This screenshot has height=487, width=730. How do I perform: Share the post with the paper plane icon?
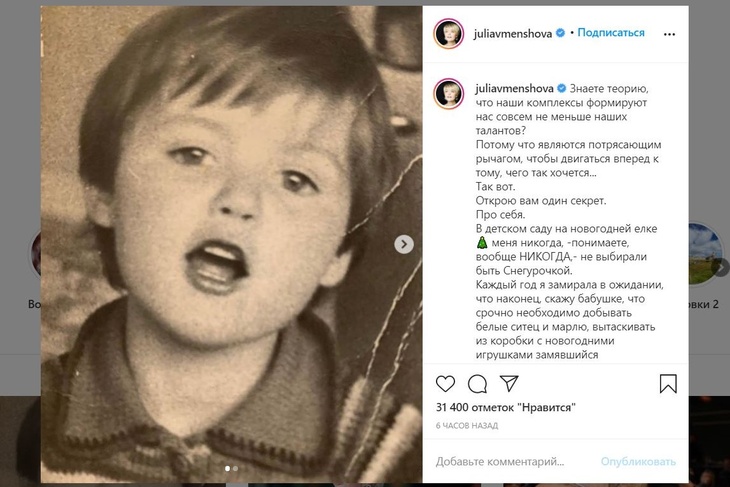point(509,384)
